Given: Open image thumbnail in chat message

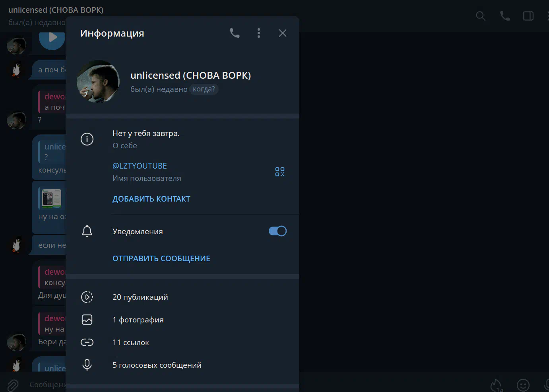Looking at the screenshot, I should pyautogui.click(x=52, y=199).
